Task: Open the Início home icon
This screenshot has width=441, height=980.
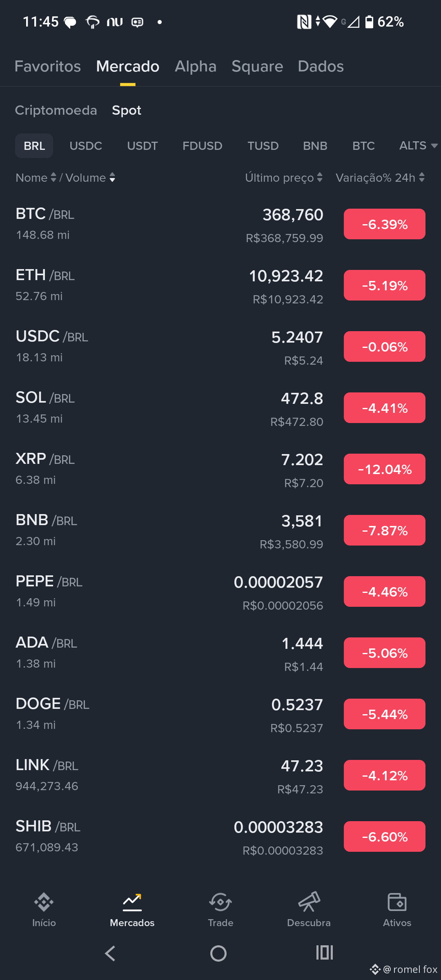Action: coord(44,902)
